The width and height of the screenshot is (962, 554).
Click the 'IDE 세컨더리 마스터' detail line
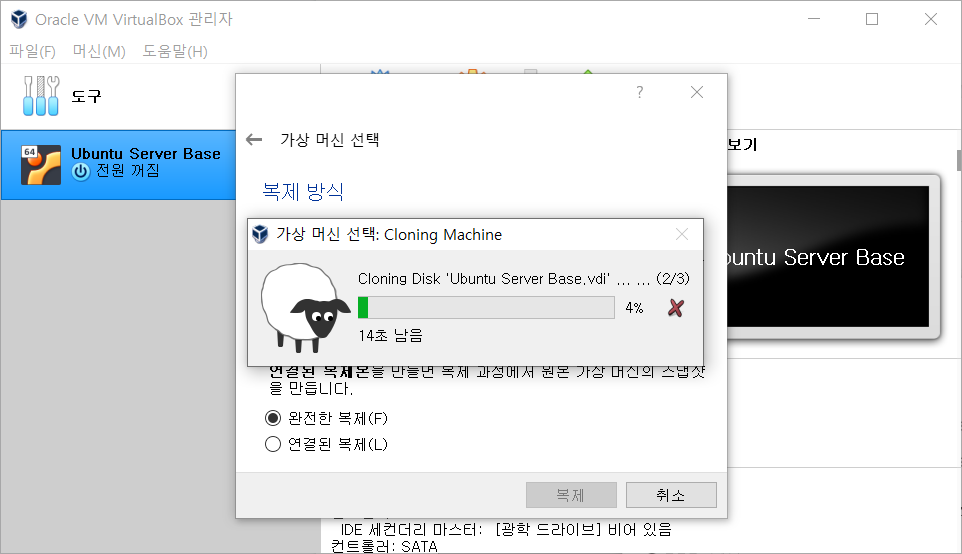pos(506,529)
